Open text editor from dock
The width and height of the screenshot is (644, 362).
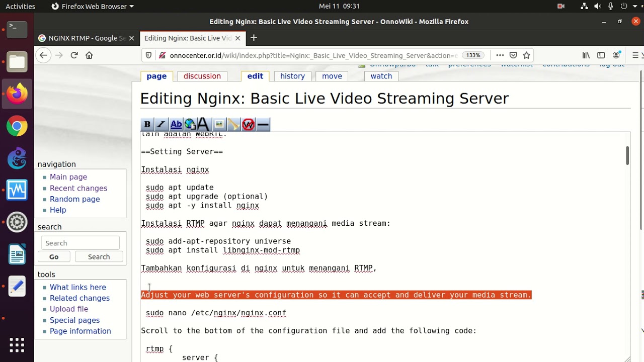click(17, 287)
